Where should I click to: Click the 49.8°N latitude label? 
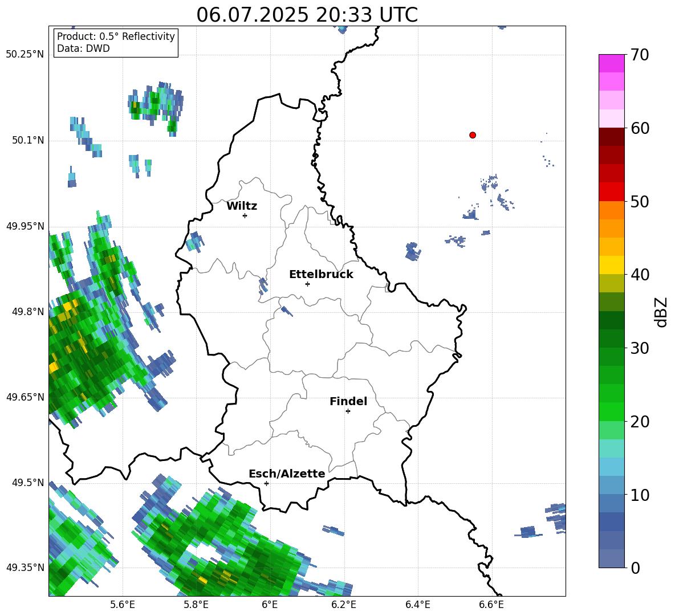[x=28, y=312]
